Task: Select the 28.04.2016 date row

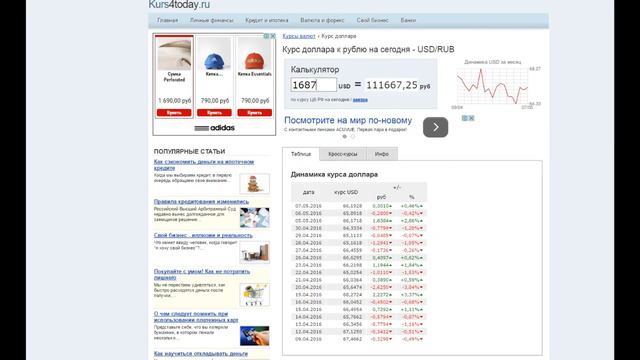Action: coord(359,243)
